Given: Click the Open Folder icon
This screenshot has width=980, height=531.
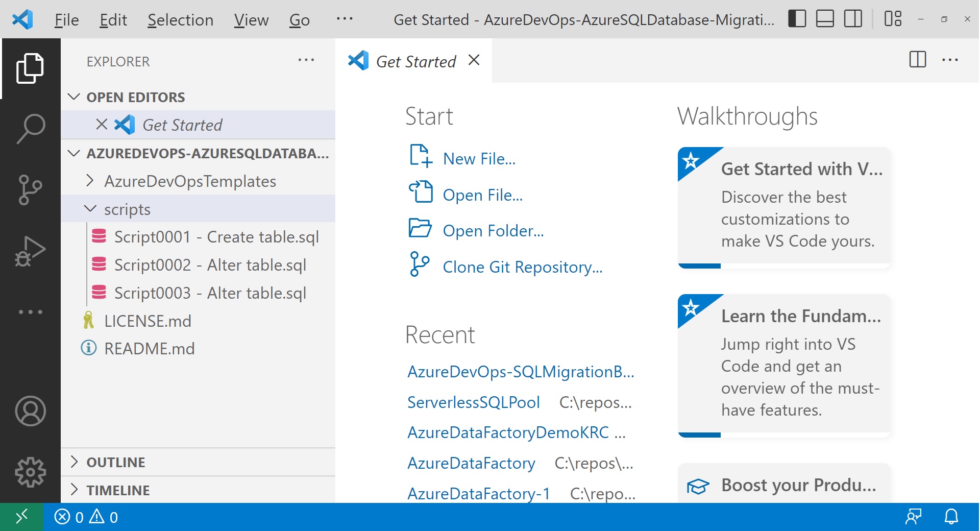Looking at the screenshot, I should tap(420, 228).
